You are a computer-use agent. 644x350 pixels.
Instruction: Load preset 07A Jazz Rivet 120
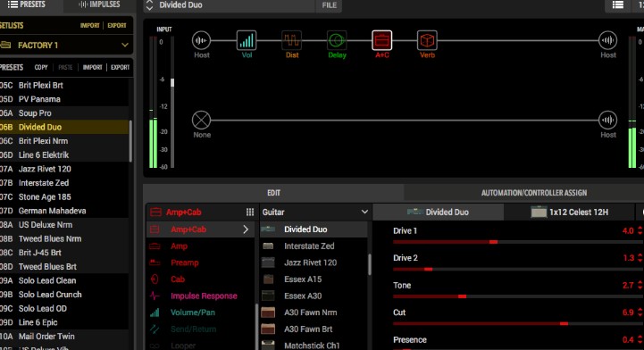click(64, 169)
